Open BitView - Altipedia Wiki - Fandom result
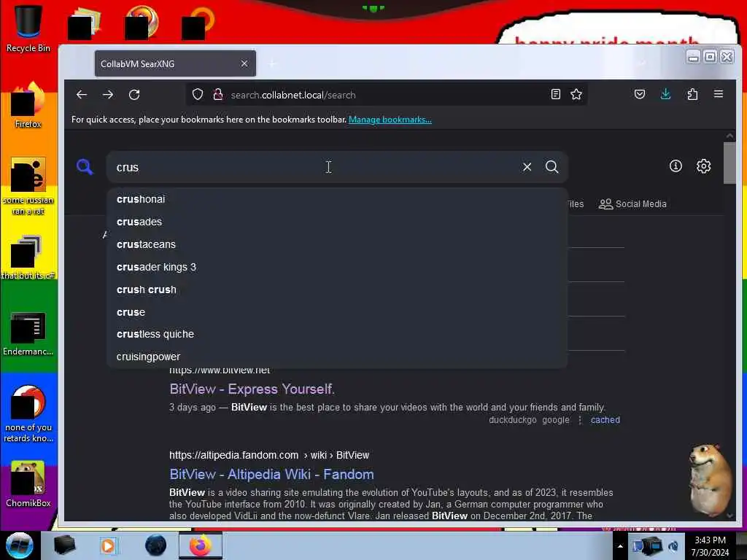This screenshot has width=747, height=560. point(271,474)
